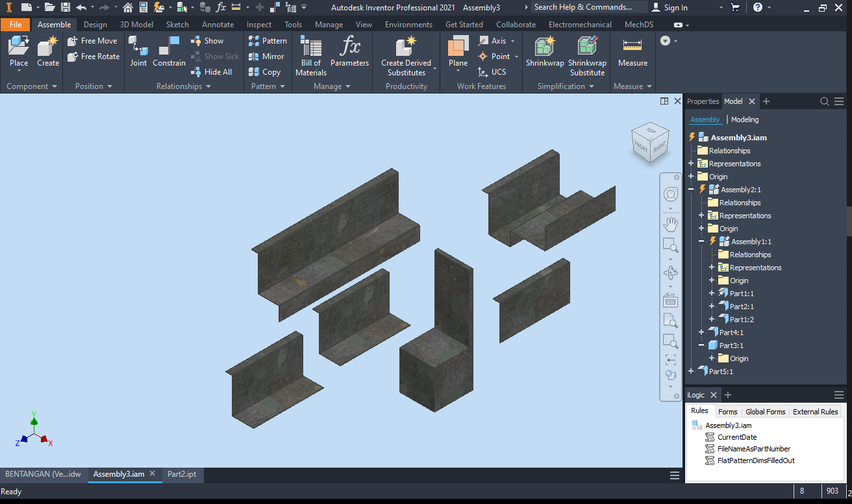The height and width of the screenshot is (504, 852).
Task: Open the help question mark icon
Action: (758, 8)
